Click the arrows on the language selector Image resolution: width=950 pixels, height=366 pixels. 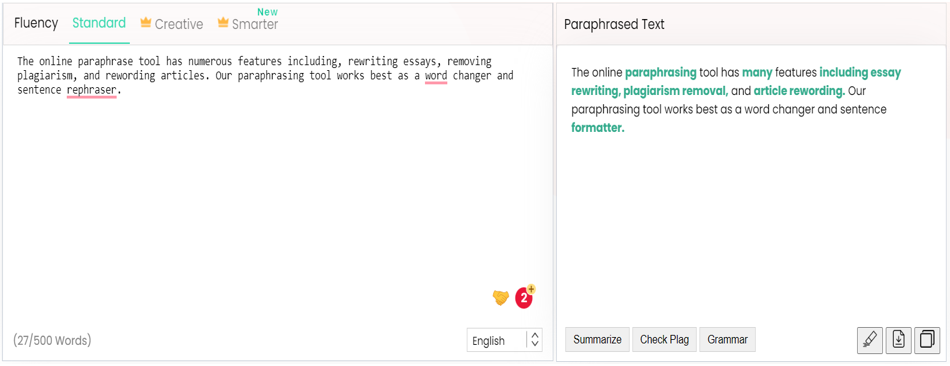tap(534, 341)
